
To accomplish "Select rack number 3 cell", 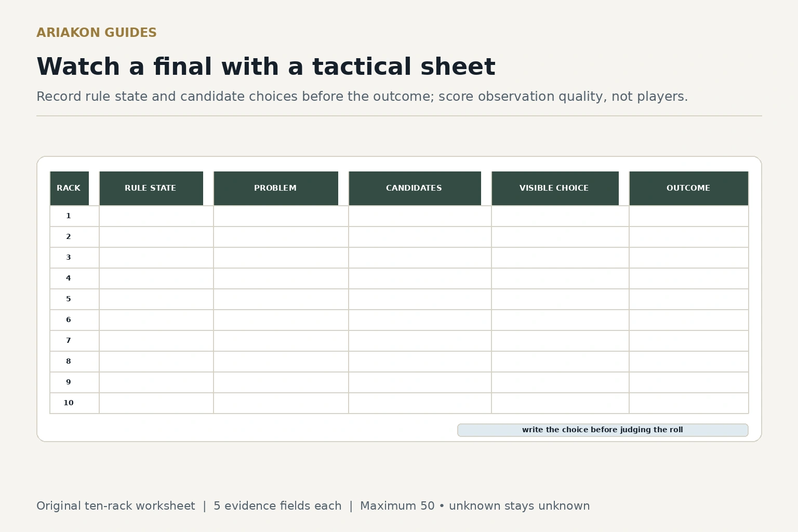I will pos(74,258).
